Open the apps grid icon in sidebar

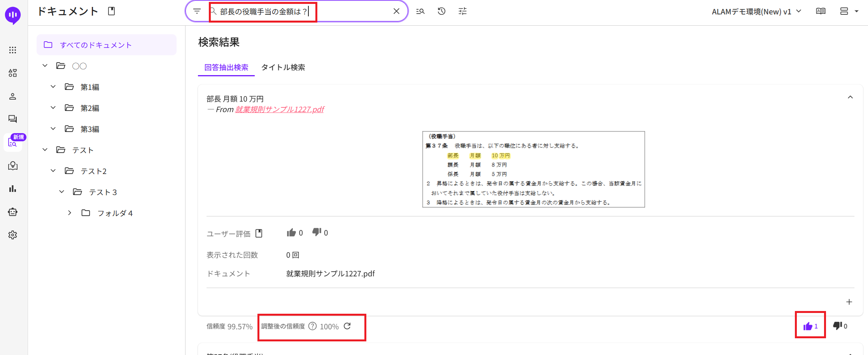13,50
